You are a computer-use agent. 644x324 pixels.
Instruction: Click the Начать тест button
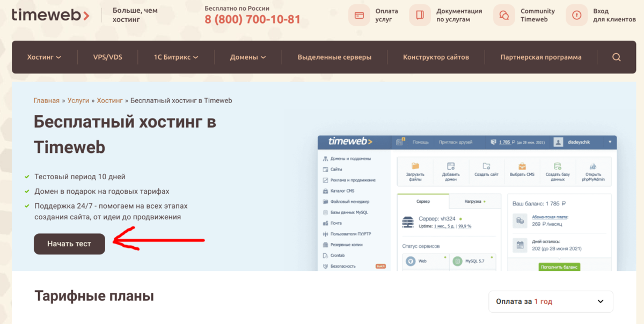click(x=69, y=244)
